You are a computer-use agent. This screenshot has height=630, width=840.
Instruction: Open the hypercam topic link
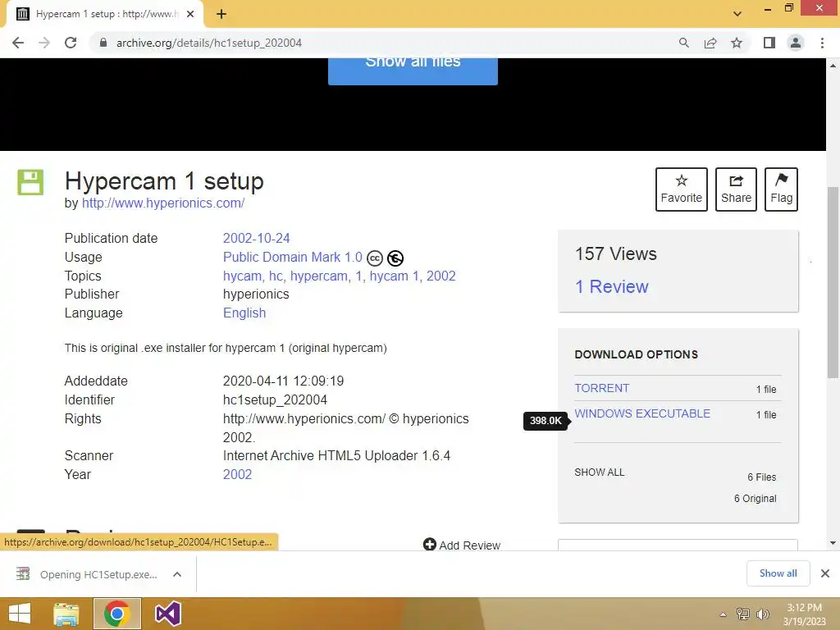point(319,276)
